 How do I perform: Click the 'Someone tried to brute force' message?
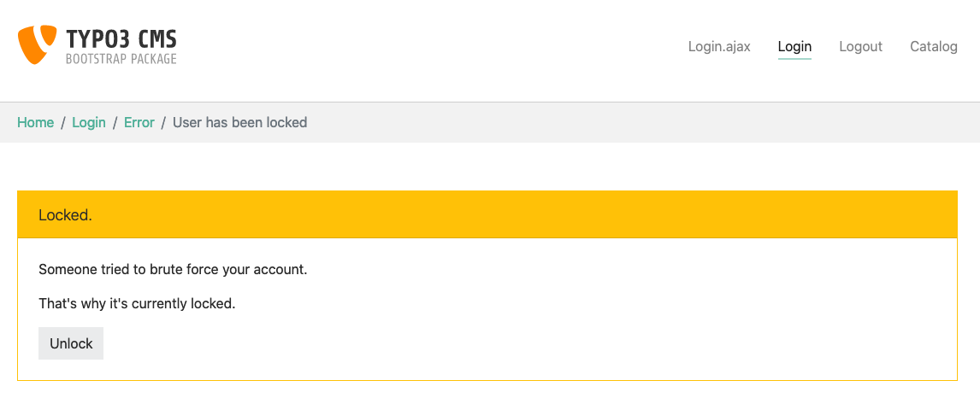(x=173, y=270)
